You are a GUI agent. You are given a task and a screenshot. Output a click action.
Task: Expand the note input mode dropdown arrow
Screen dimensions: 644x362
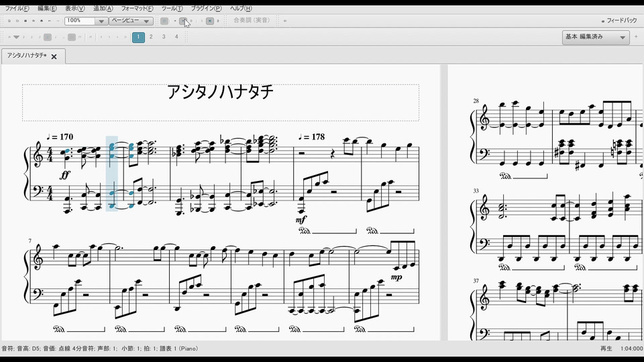click(16, 37)
